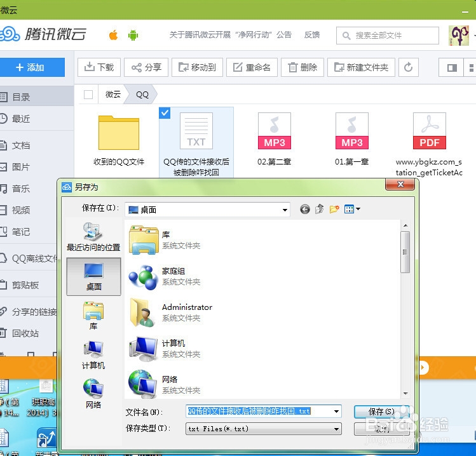Open 笔记 in the sidebar
Screen dimensions: 476x456
pyautogui.click(x=29, y=232)
